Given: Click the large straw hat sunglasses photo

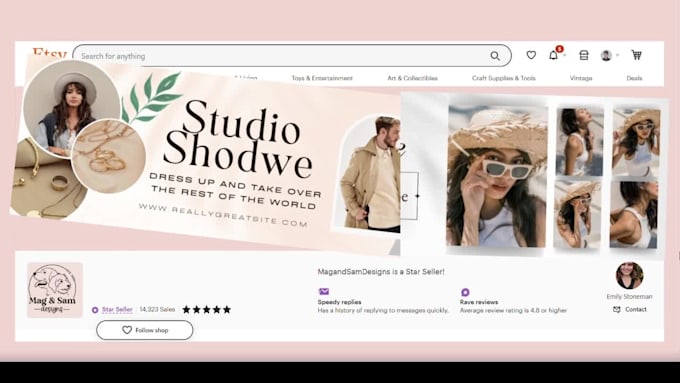Looking at the screenshot, I should (497, 175).
